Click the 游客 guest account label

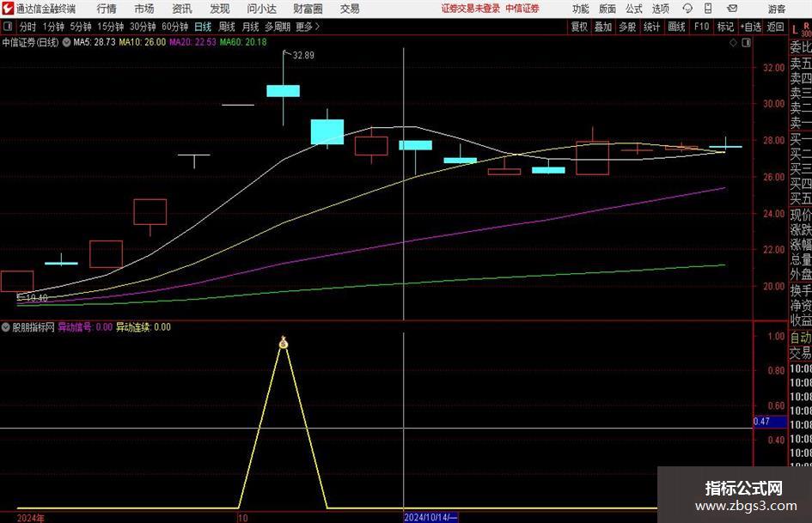[x=777, y=9]
